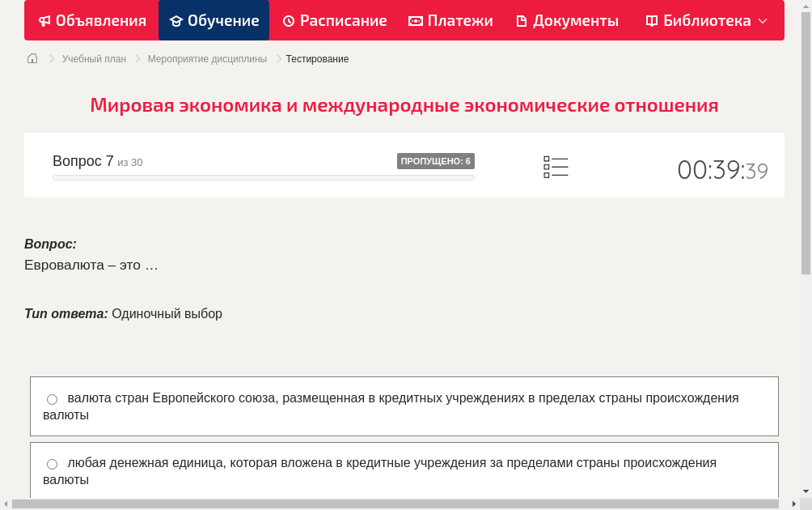Click the document icon on Документы

coord(522,20)
